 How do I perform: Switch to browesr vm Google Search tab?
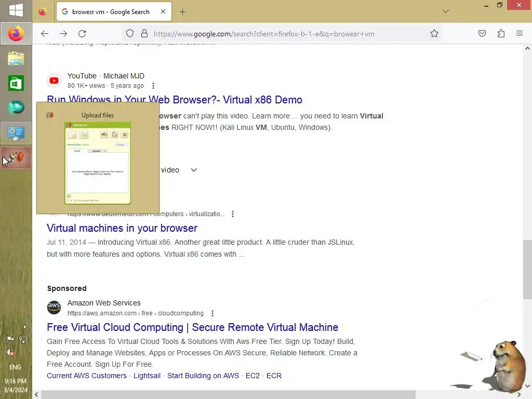[x=110, y=12]
